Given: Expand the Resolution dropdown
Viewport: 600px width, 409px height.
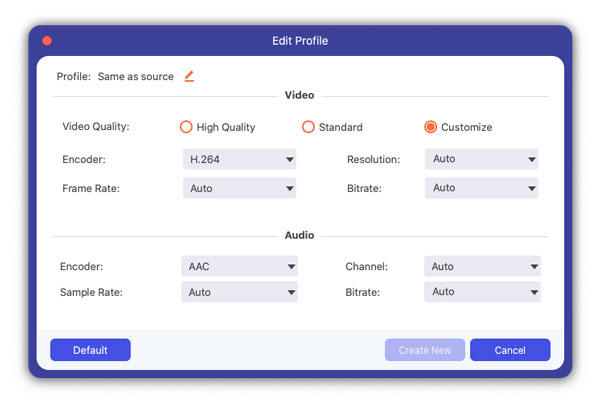Looking at the screenshot, I should click(481, 159).
